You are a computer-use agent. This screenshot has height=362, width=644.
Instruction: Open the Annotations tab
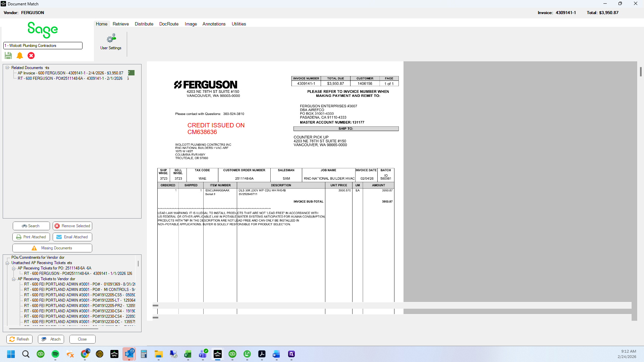click(x=214, y=24)
